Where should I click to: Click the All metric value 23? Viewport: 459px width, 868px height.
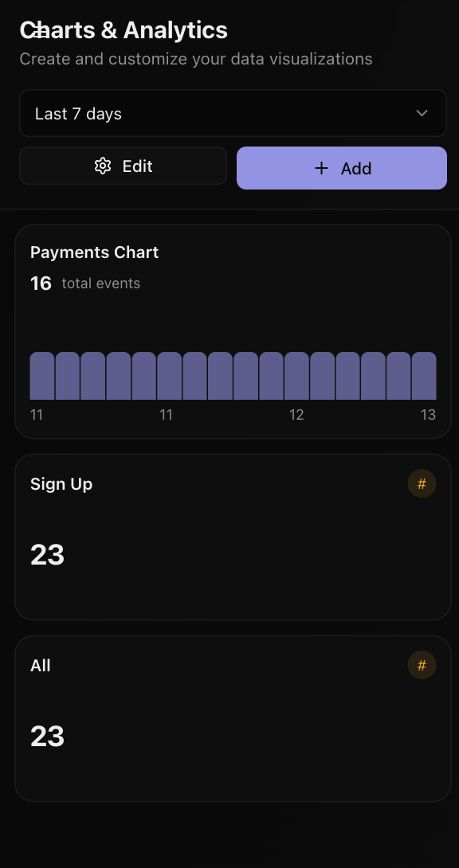pyautogui.click(x=47, y=736)
